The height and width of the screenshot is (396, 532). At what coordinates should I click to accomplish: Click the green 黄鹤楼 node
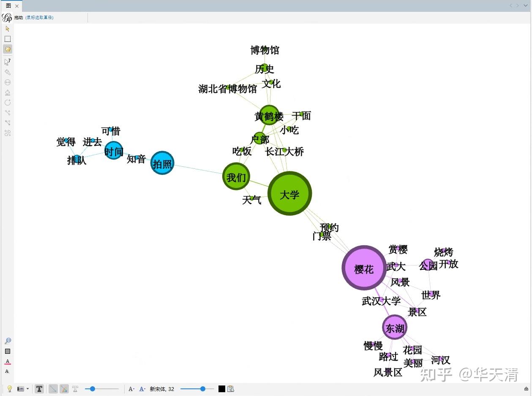pyautogui.click(x=269, y=115)
